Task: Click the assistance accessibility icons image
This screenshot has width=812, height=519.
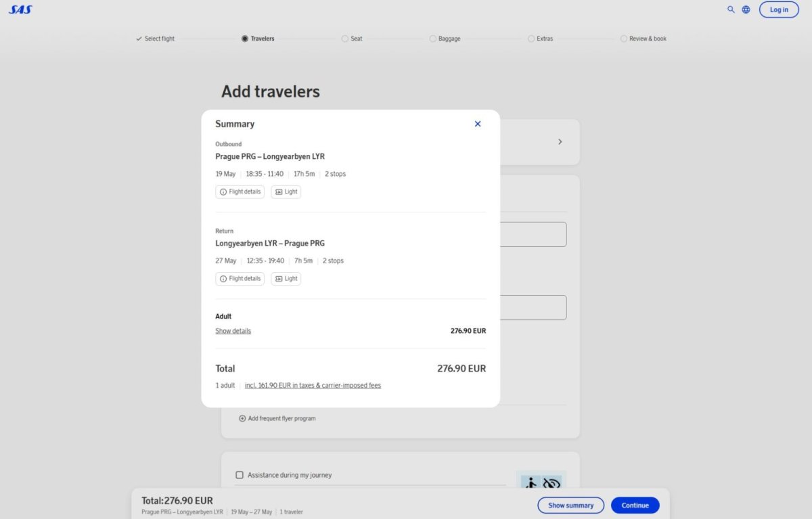Action: click(x=541, y=481)
